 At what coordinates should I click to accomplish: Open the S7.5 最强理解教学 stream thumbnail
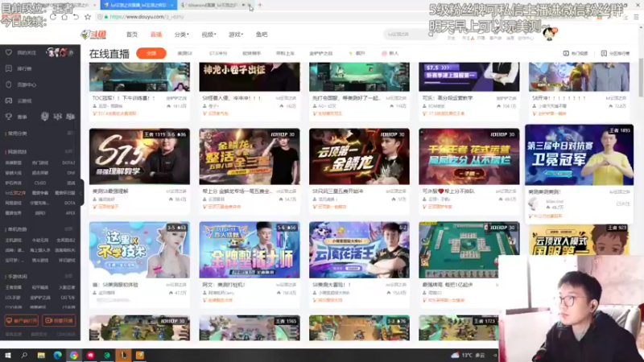(x=139, y=156)
